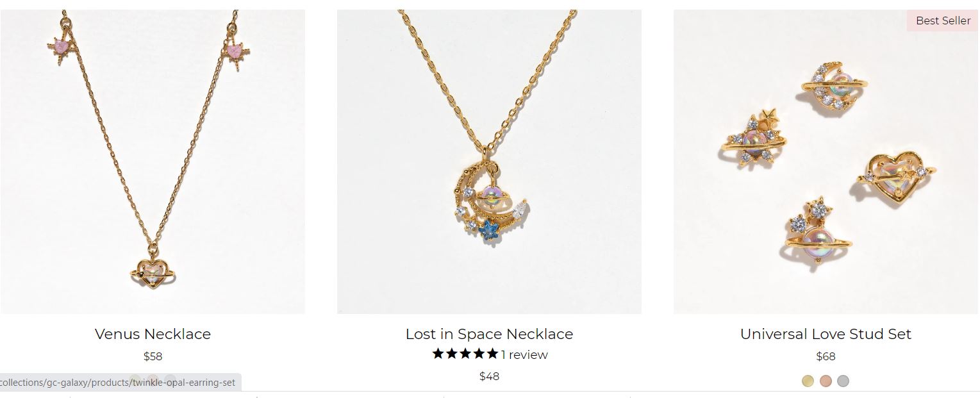Click the $48 price of Lost in Space Necklace

click(x=489, y=376)
